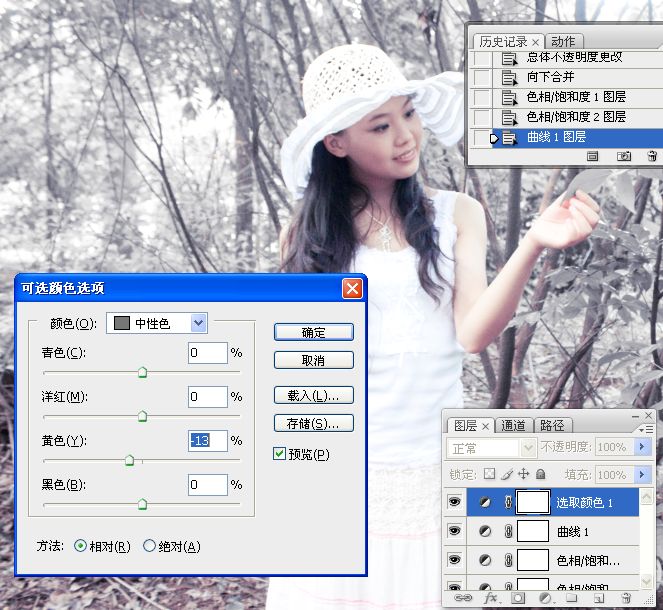Open the fx layer style menu
The height and width of the screenshot is (610, 663).
491,598
